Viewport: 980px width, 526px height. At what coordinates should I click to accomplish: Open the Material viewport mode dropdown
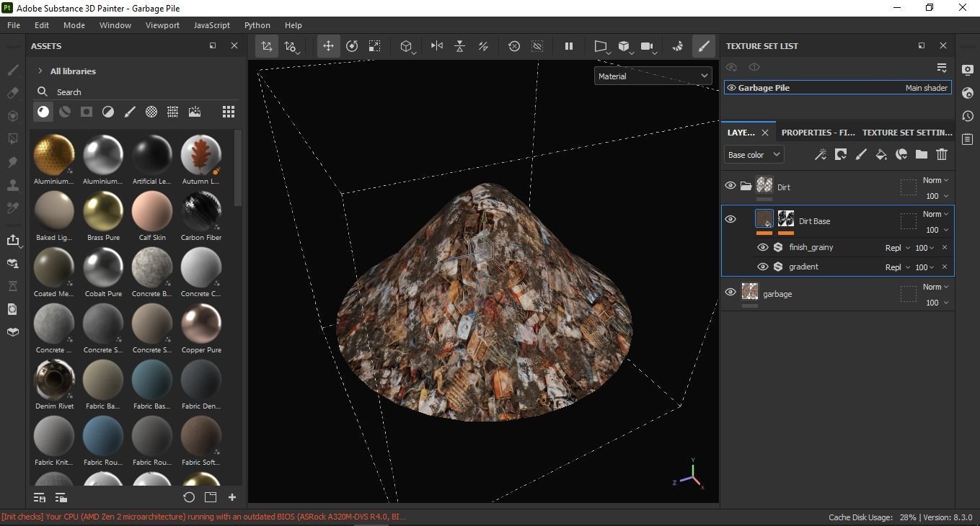click(x=653, y=76)
